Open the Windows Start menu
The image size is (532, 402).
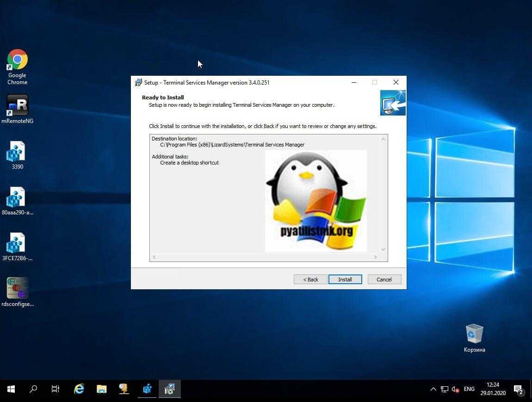[11, 389]
